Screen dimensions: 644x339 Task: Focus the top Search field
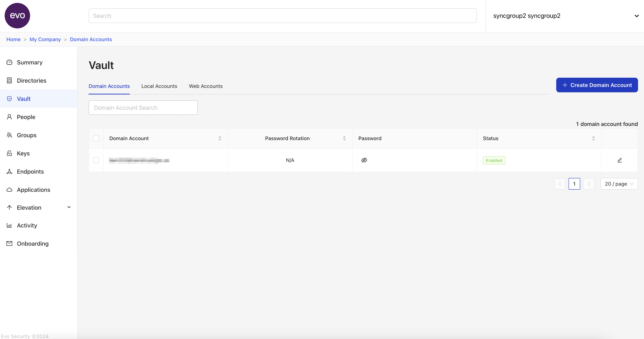click(282, 16)
